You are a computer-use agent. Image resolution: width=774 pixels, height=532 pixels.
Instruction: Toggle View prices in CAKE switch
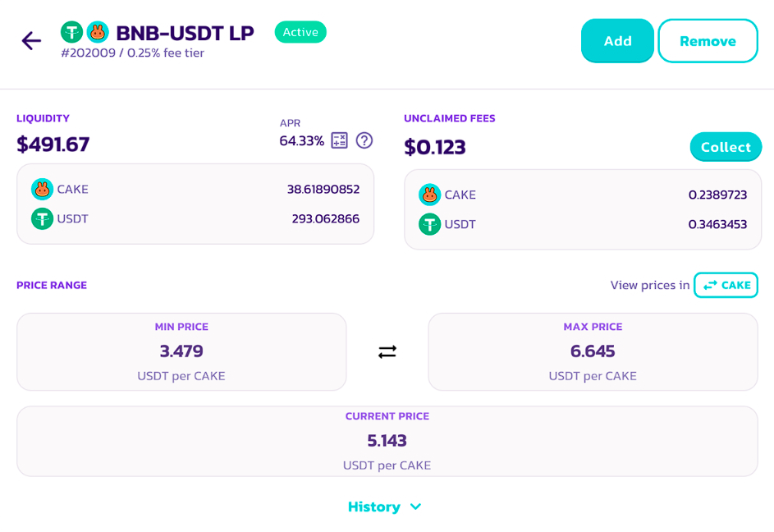coord(726,285)
